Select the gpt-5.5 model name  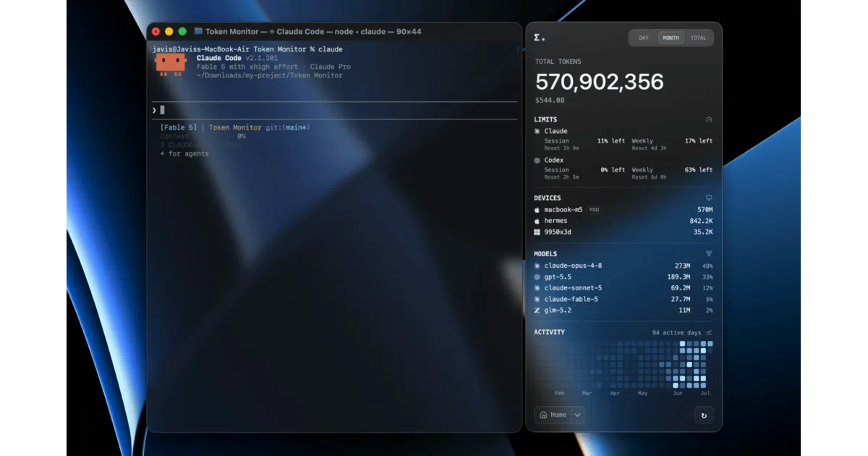pyautogui.click(x=558, y=276)
